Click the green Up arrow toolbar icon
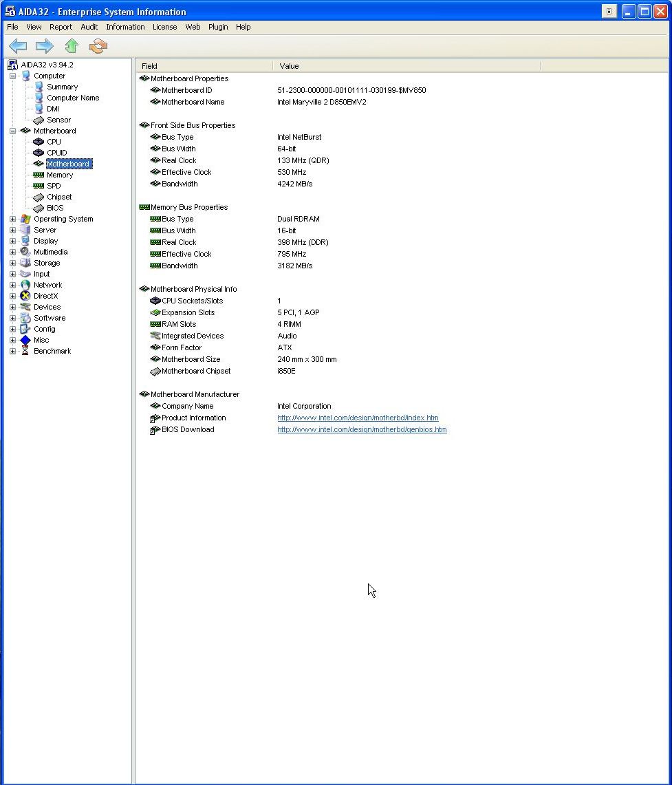This screenshot has width=672, height=785. coord(72,46)
